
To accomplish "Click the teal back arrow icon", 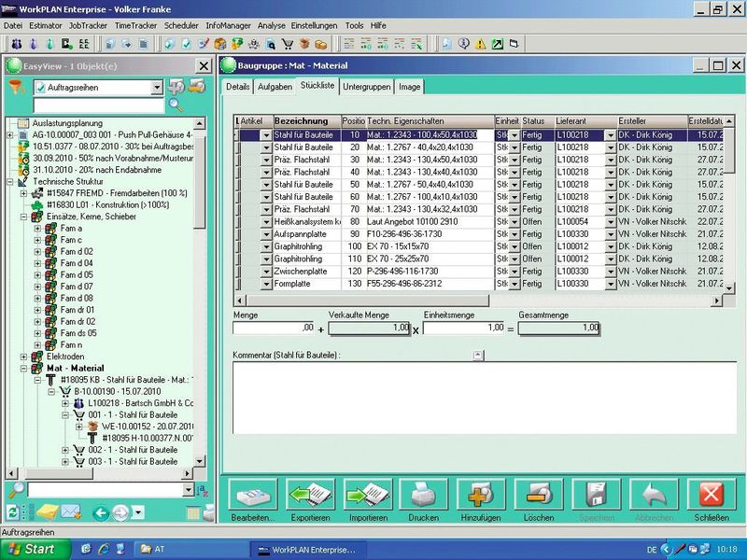I will [x=101, y=512].
